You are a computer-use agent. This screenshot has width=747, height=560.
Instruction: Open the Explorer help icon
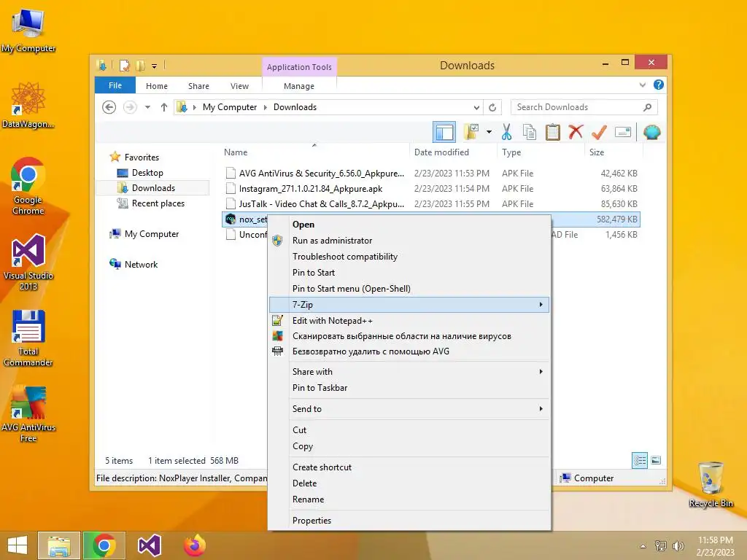(659, 85)
